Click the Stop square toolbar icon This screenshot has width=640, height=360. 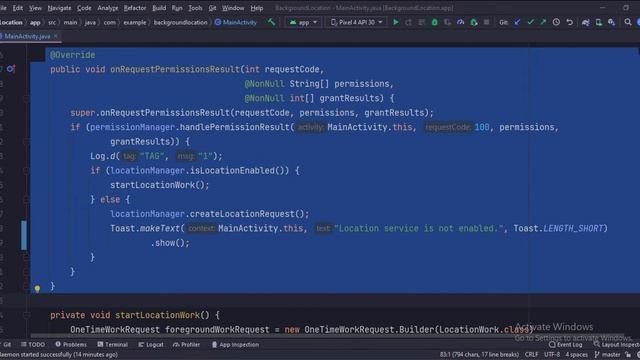point(486,22)
